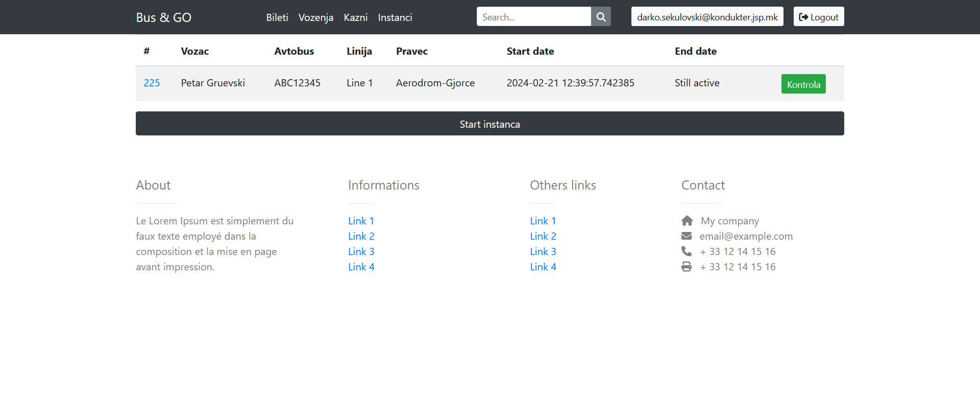Go to the Vozenja page

pos(315,17)
